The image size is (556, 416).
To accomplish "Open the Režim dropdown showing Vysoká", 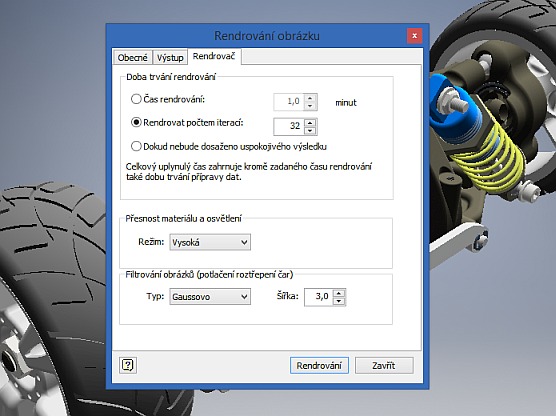I will click(x=210, y=242).
